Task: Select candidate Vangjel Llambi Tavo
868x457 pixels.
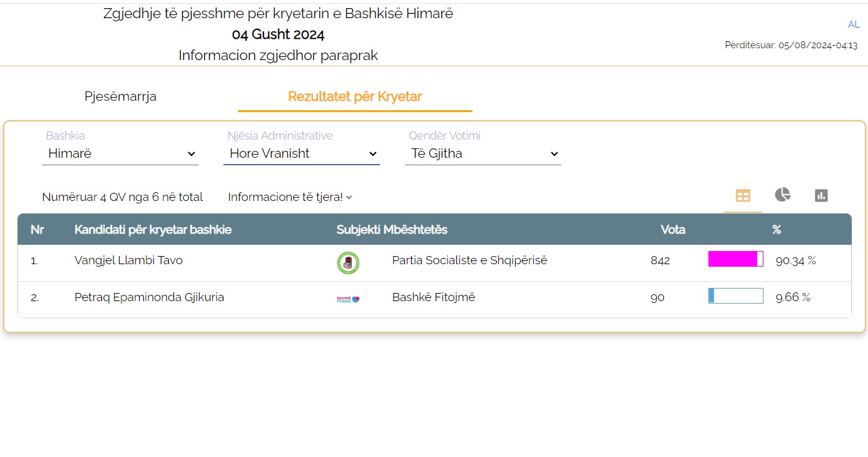Action: [x=128, y=260]
